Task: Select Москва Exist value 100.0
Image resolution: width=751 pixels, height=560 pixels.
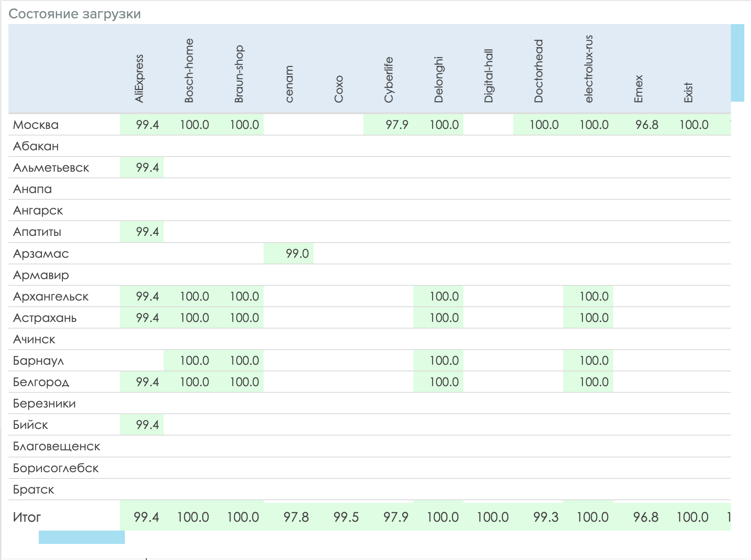Action: 694,125
